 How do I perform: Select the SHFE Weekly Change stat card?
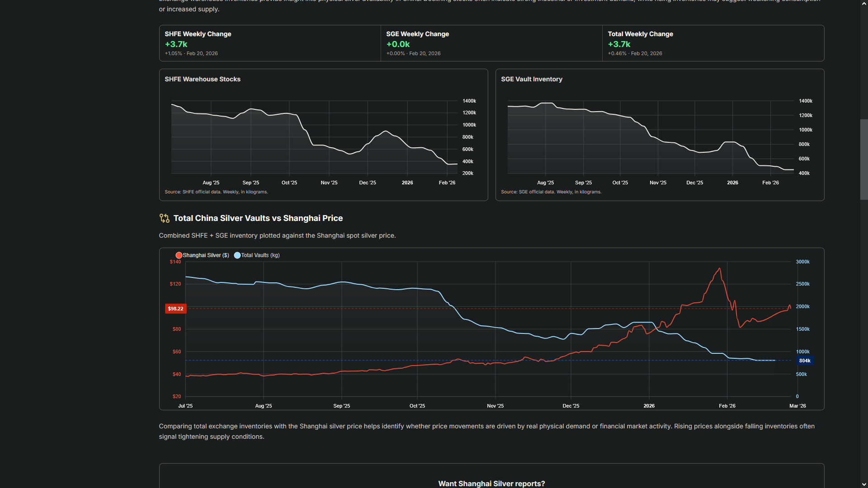coord(269,43)
